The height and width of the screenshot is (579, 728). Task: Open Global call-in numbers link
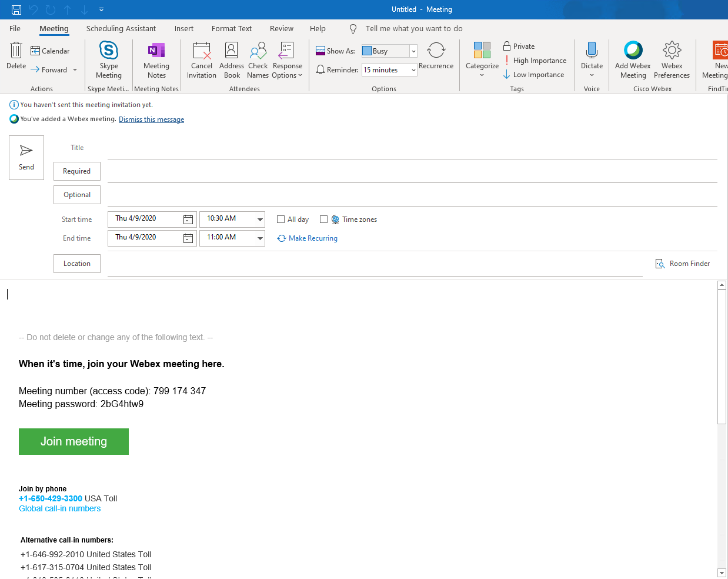point(59,508)
